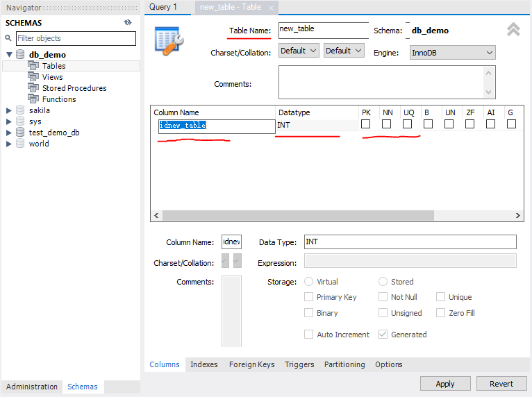Click the Table Name input field
532x397 pixels.
pos(324,30)
